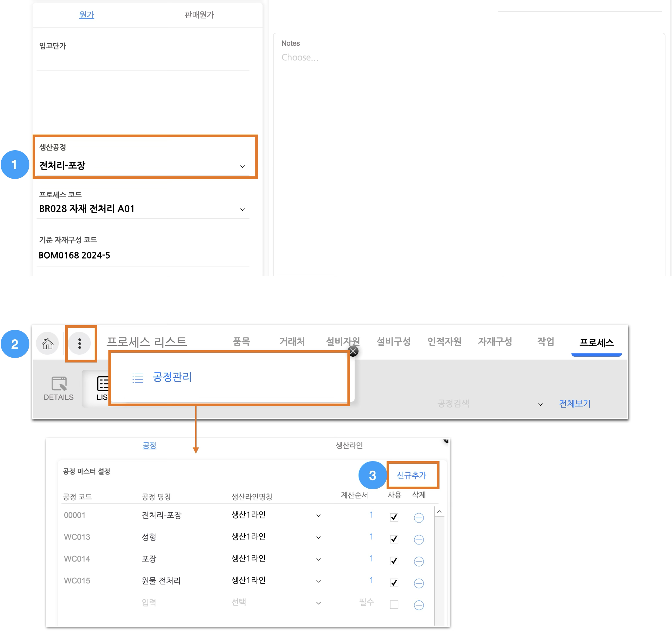
Task: Delete the WC014 포장 row
Action: 419,561
